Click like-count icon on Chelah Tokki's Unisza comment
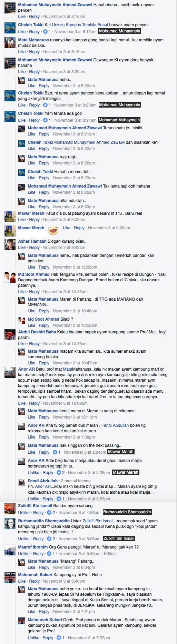177x644 pixels. coord(45,32)
